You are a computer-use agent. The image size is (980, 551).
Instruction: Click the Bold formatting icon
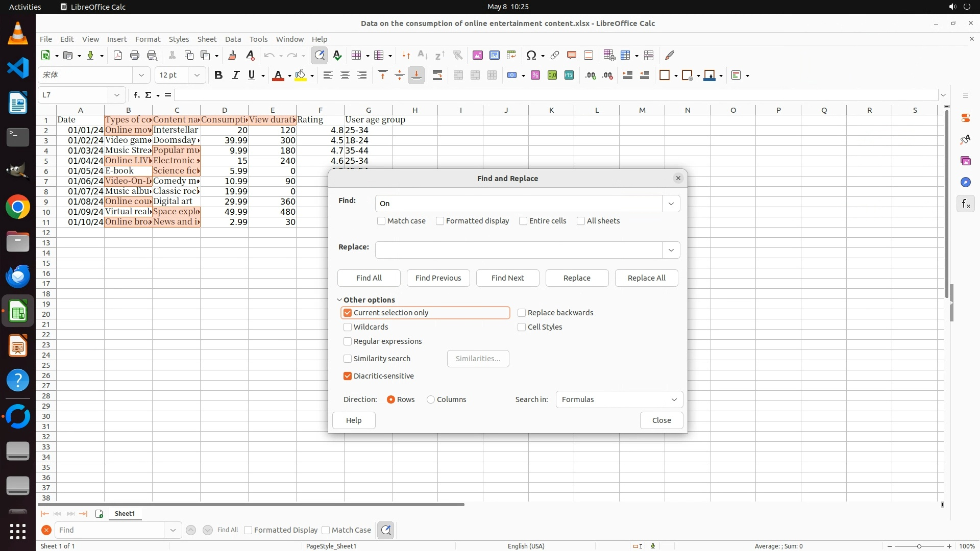(218, 76)
